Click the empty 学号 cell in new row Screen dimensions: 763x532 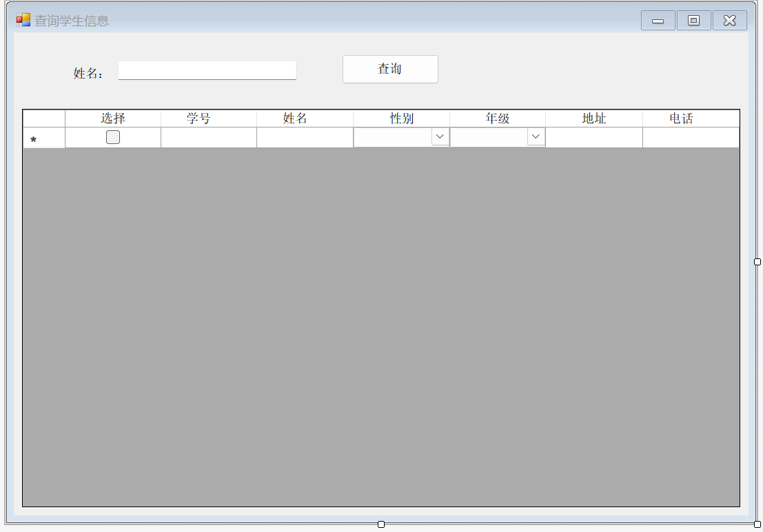point(208,138)
